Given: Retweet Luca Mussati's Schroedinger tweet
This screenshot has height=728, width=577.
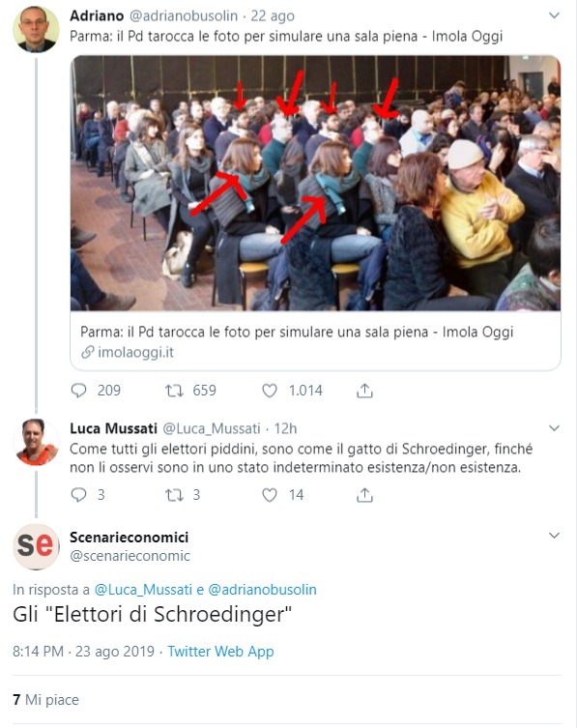Looking at the screenshot, I should click(x=175, y=495).
